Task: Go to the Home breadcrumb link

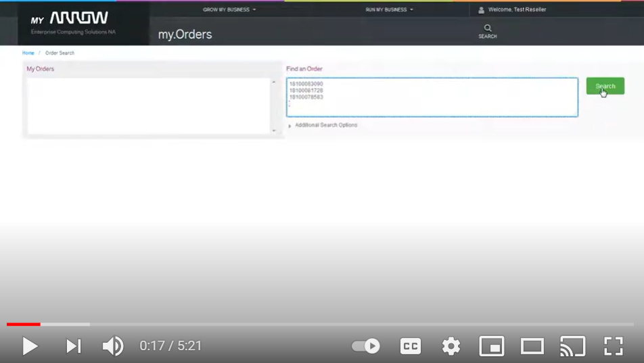Action: click(x=28, y=53)
